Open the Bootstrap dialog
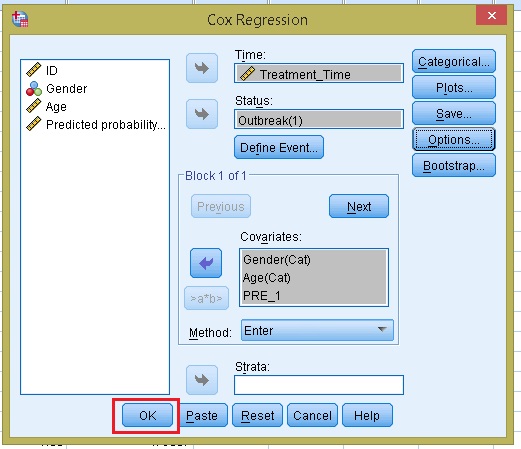The image size is (521, 449). click(x=454, y=165)
